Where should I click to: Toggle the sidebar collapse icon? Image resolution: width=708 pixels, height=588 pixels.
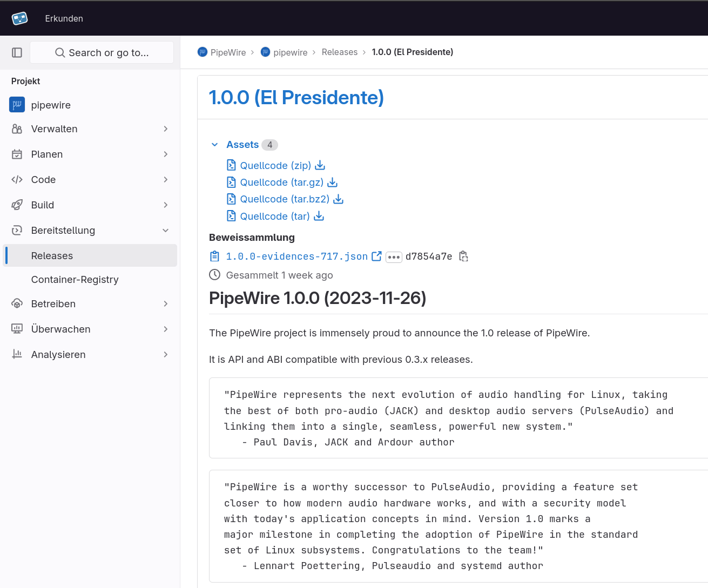tap(17, 52)
